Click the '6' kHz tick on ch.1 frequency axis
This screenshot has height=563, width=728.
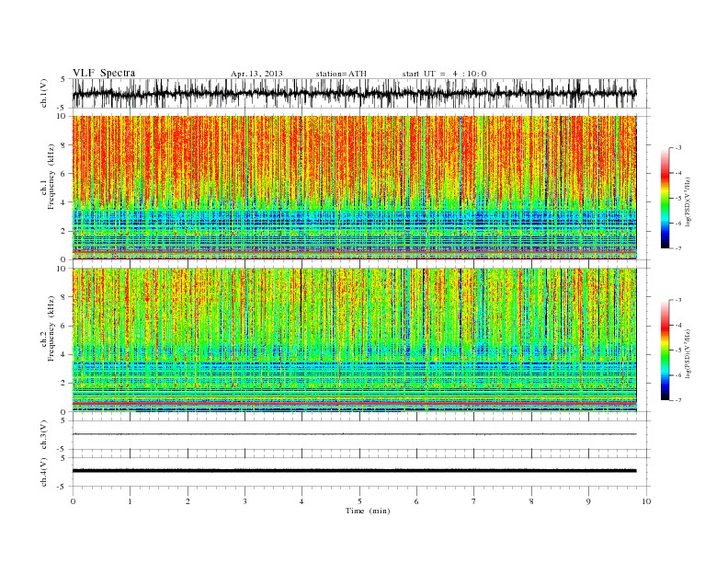(63, 174)
